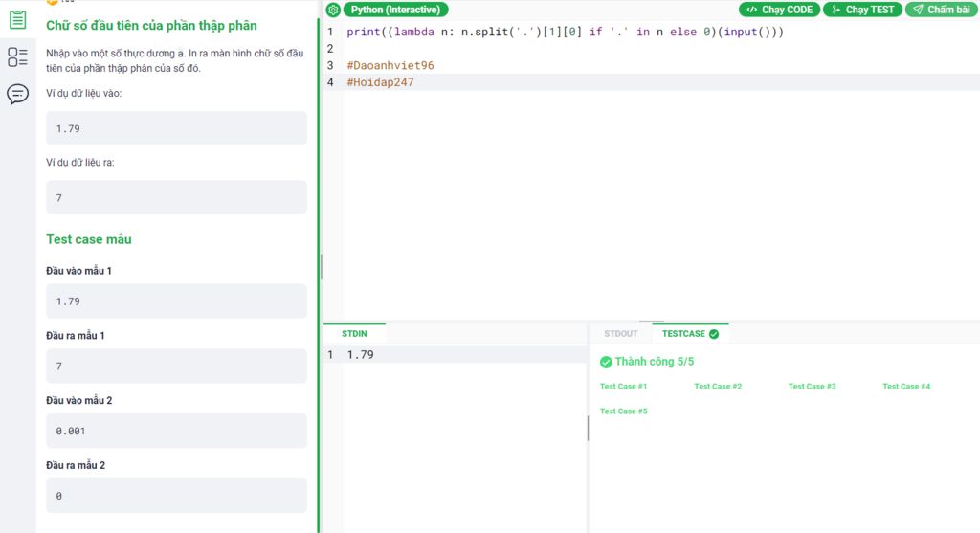Run tests with Chạy TEST button
This screenshot has width=980, height=533.
tap(862, 10)
